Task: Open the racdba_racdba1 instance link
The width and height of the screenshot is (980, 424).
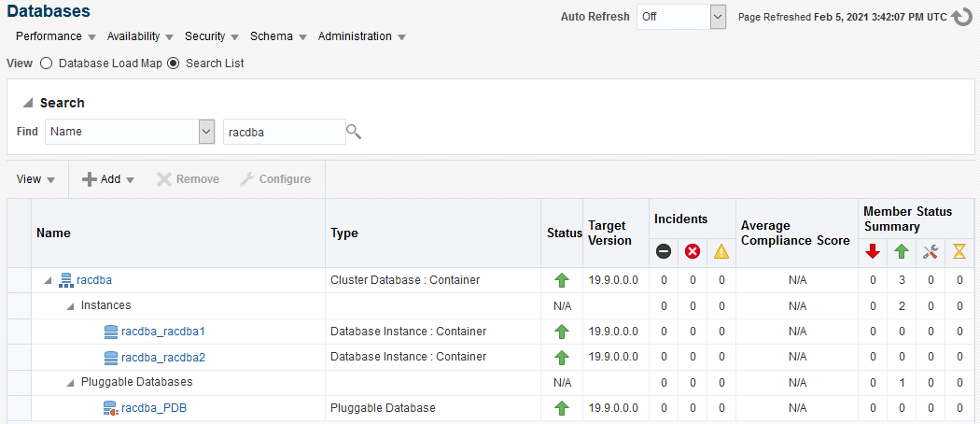Action: click(x=163, y=332)
